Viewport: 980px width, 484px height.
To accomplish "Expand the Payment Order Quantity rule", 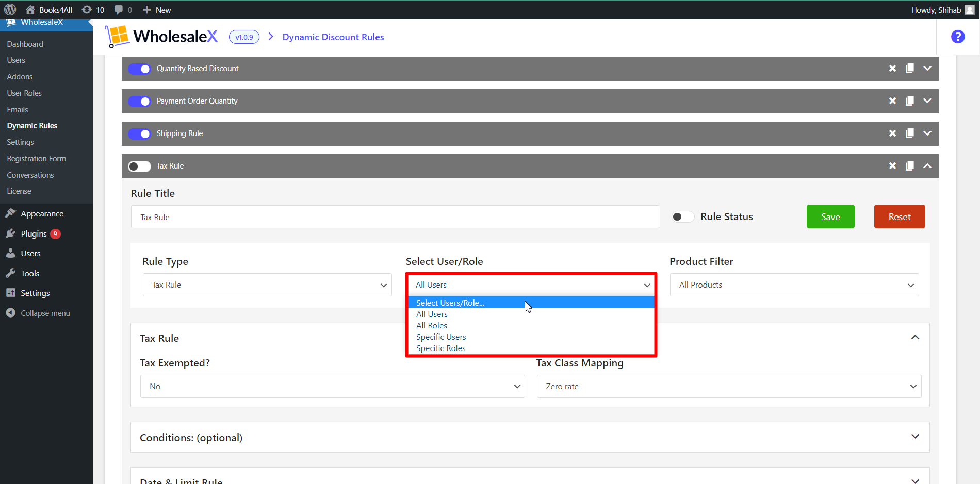I will 927,101.
